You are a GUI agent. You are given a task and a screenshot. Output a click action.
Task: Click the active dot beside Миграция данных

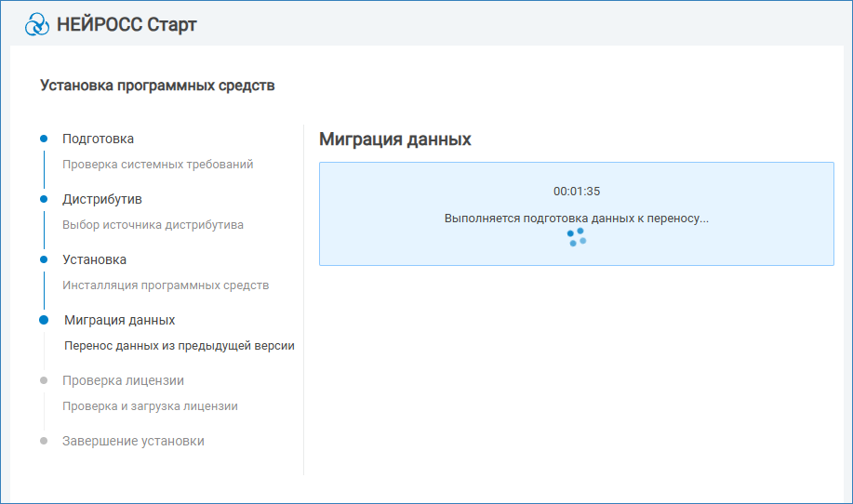click(44, 320)
